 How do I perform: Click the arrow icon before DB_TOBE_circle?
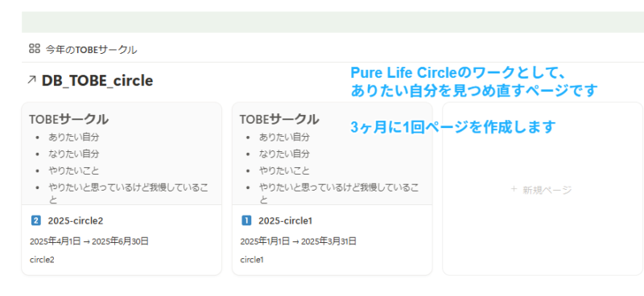pyautogui.click(x=31, y=80)
